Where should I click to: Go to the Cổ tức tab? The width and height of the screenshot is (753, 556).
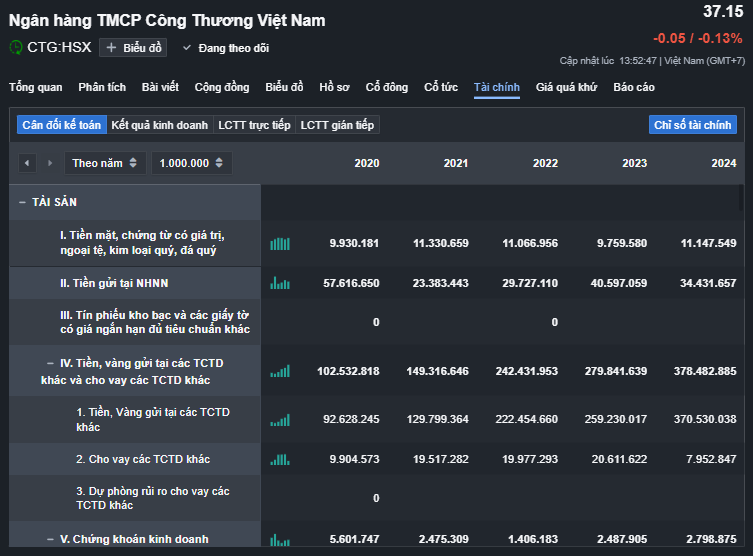(x=440, y=87)
